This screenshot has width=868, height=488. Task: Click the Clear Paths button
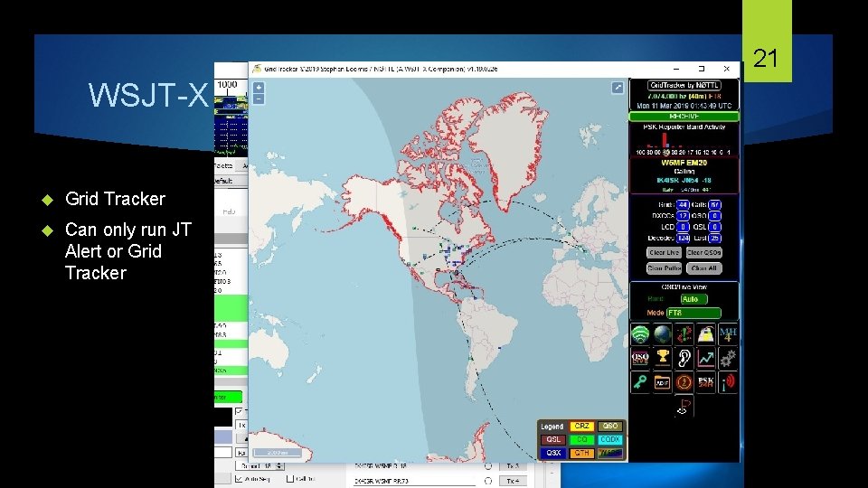(665, 268)
